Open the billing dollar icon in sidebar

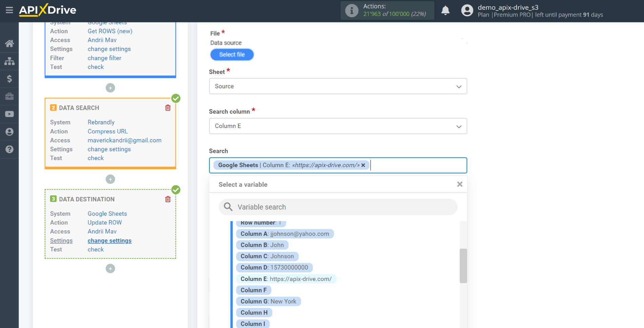pyautogui.click(x=9, y=79)
